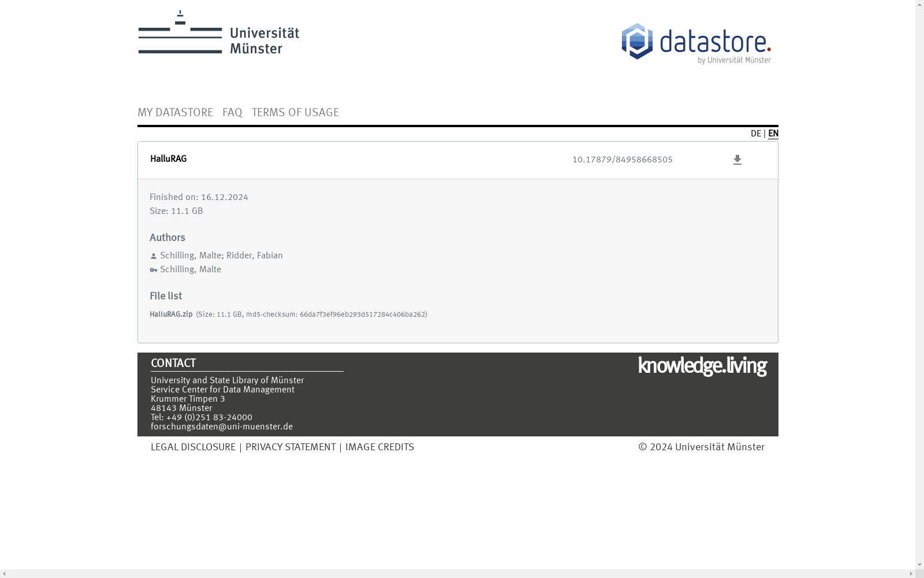Click the 'Finished on: 16.12.2024' text
The image size is (924, 578).
pos(199,197)
